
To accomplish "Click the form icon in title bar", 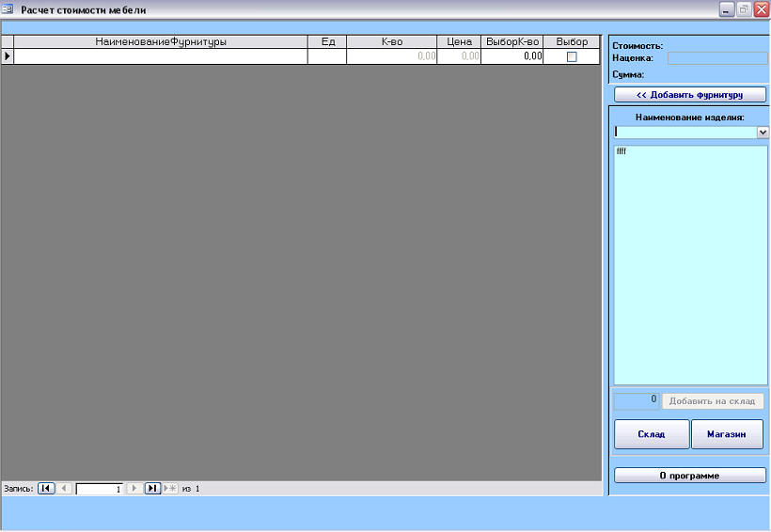I will [x=8, y=9].
